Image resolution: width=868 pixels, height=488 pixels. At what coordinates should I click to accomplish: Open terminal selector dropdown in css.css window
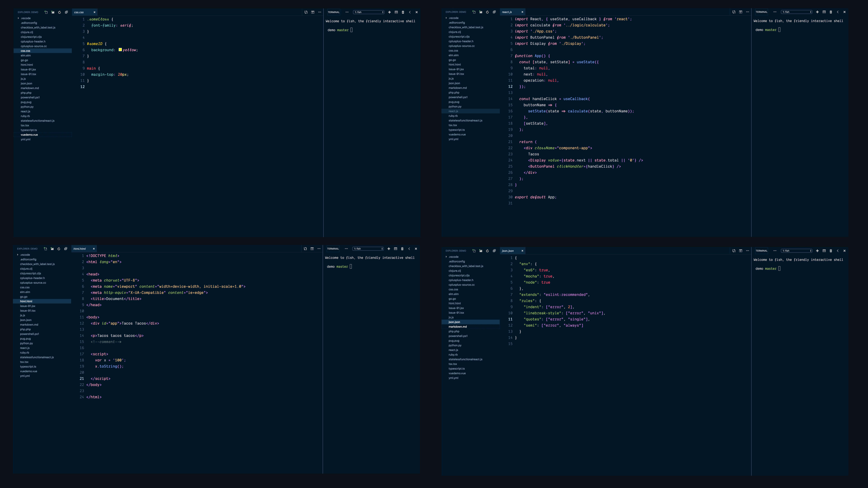click(x=369, y=12)
